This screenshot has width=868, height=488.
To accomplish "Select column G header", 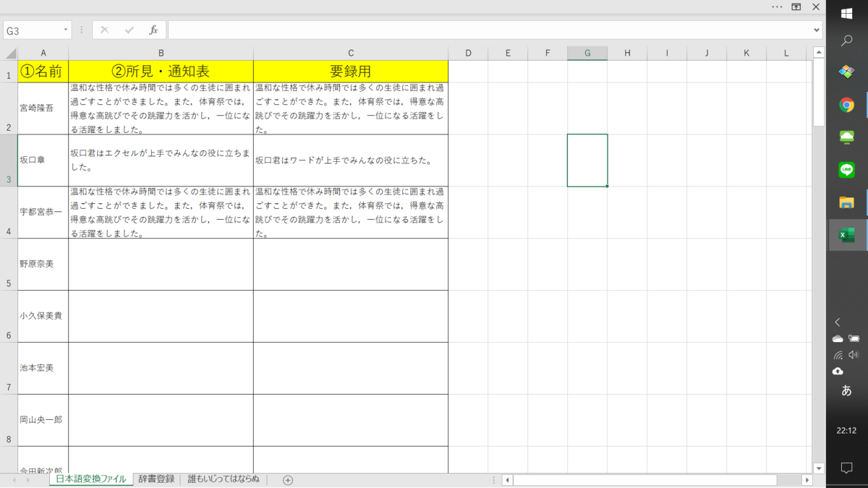I will pos(587,53).
